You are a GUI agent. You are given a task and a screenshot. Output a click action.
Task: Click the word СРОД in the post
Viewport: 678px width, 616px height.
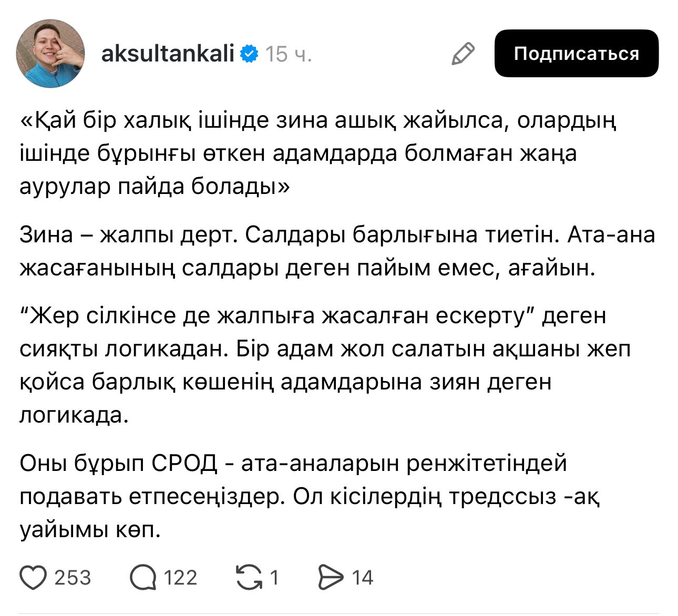184,464
